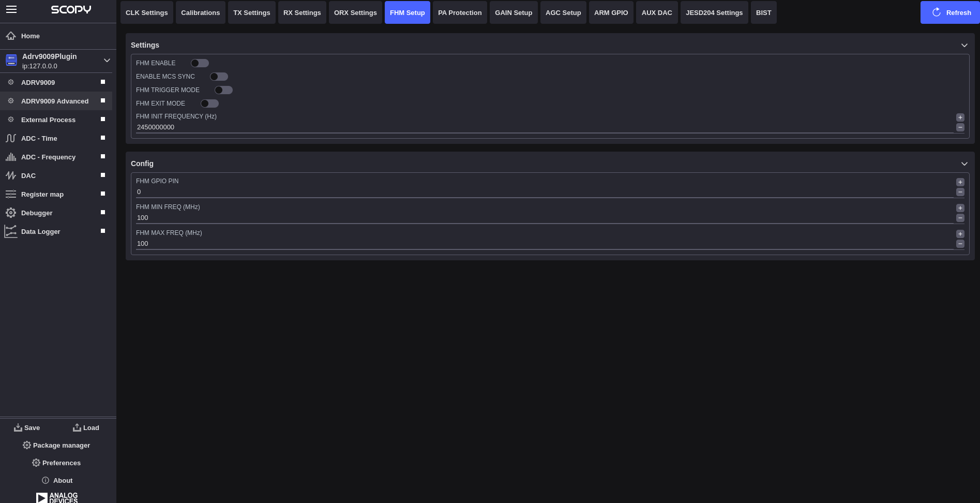Increase FHM MIN FREQ with plus
Image resolution: width=980 pixels, height=503 pixels.
(960, 208)
